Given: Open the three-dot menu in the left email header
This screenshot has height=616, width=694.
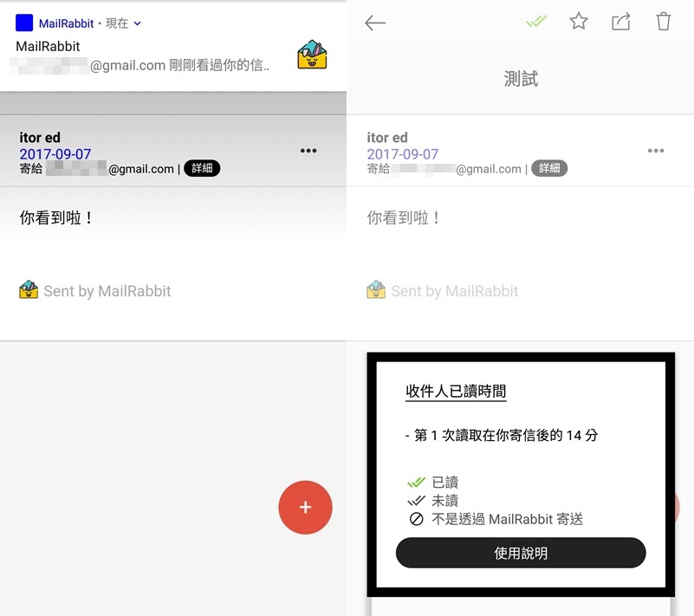Looking at the screenshot, I should (x=308, y=151).
